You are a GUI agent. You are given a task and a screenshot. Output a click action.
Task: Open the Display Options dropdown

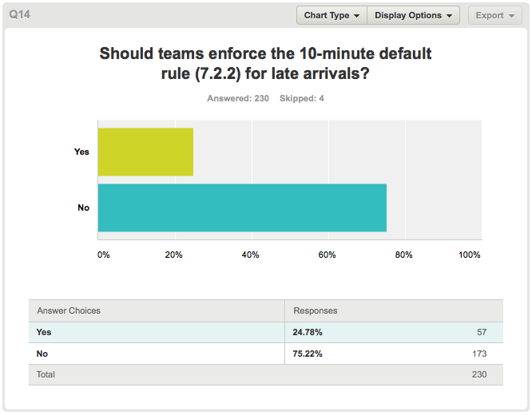[413, 15]
